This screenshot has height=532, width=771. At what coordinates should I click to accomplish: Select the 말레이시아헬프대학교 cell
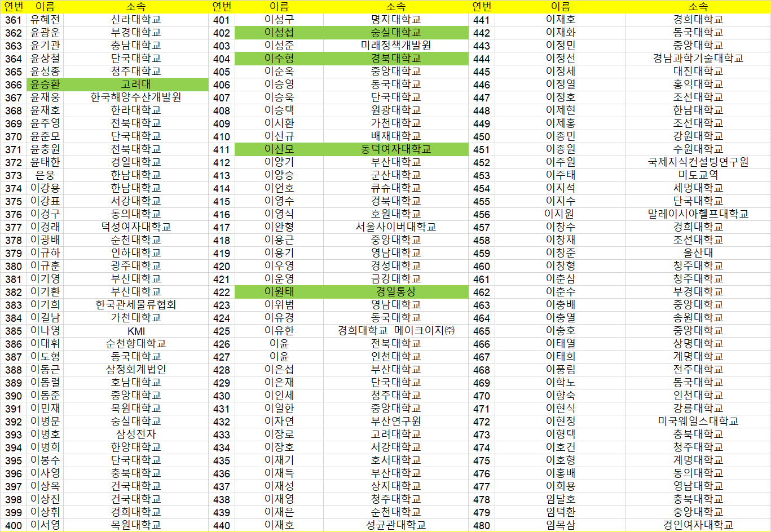pos(698,214)
